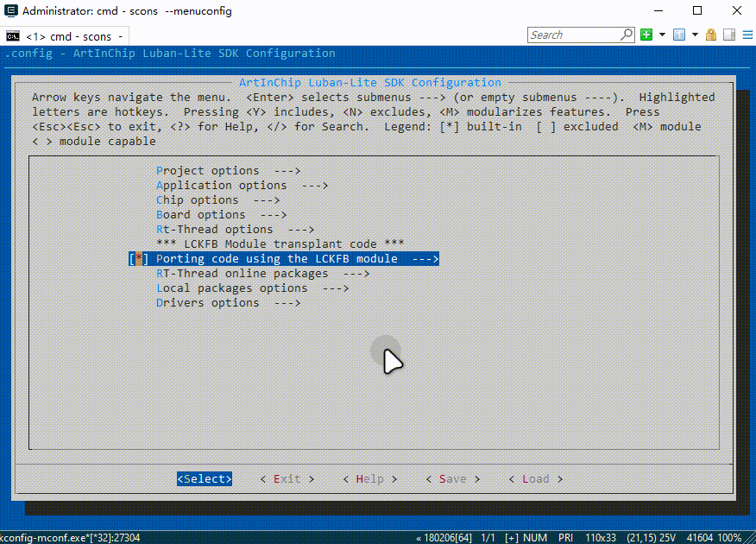Click the active console info icon
This screenshot has width=756, height=544.
pos(678,35)
